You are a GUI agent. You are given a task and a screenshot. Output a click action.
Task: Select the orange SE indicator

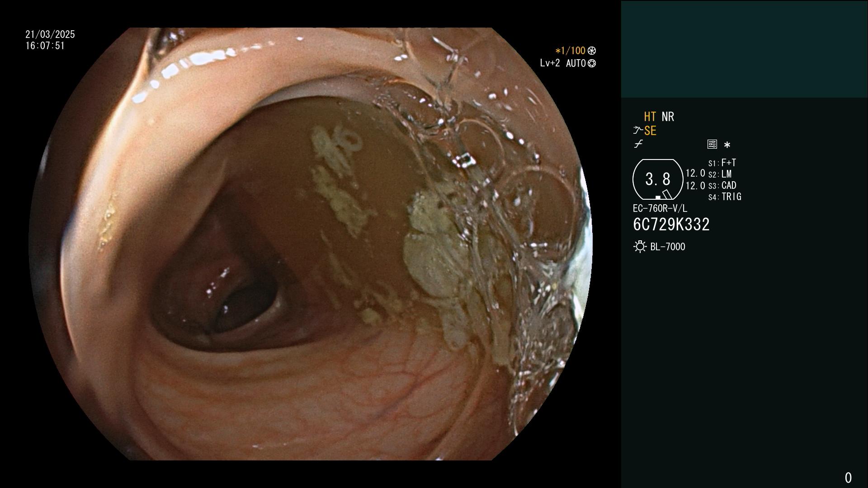pyautogui.click(x=650, y=131)
